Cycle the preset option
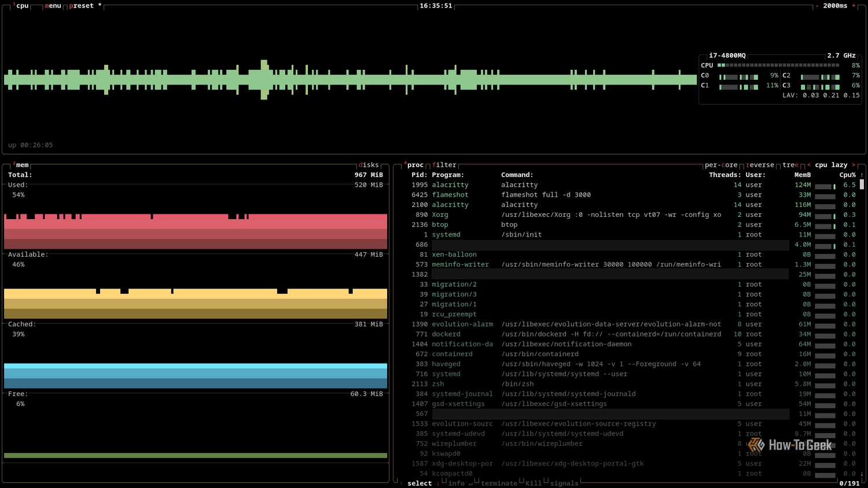Viewport: 868px width, 488px height. 85,6
